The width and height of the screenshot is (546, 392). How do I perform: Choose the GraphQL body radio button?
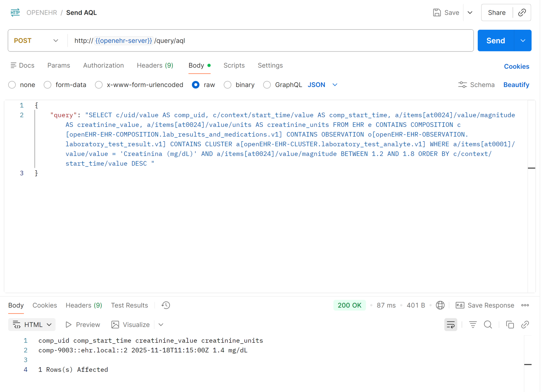[x=267, y=85]
